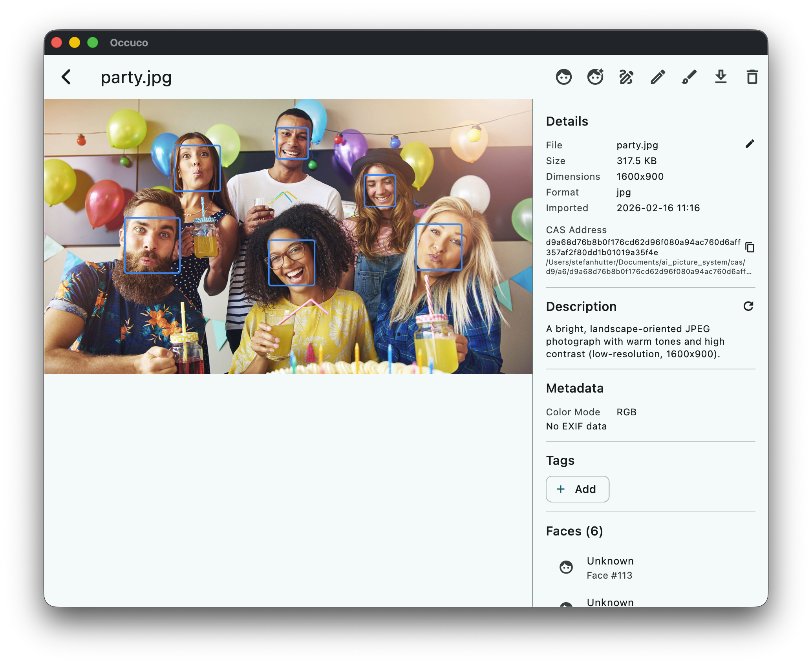Regenerate the description with refresh icon
Screen dimensions: 812x665
click(748, 306)
